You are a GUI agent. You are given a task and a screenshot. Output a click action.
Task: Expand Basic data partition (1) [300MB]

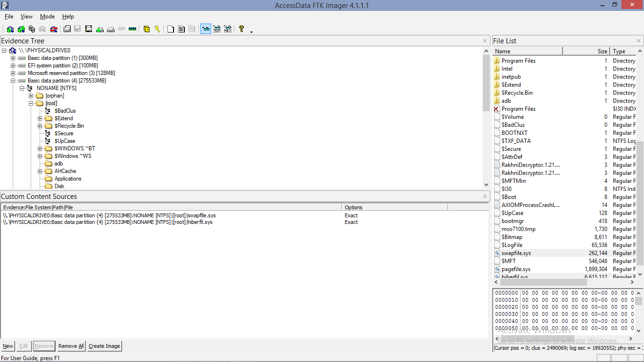[13, 58]
